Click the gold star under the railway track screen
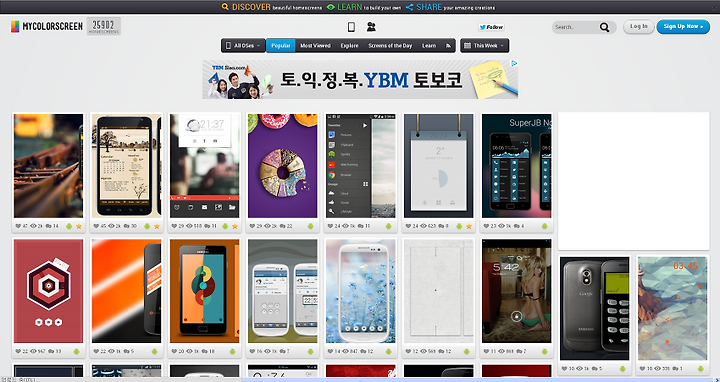 tap(79, 226)
